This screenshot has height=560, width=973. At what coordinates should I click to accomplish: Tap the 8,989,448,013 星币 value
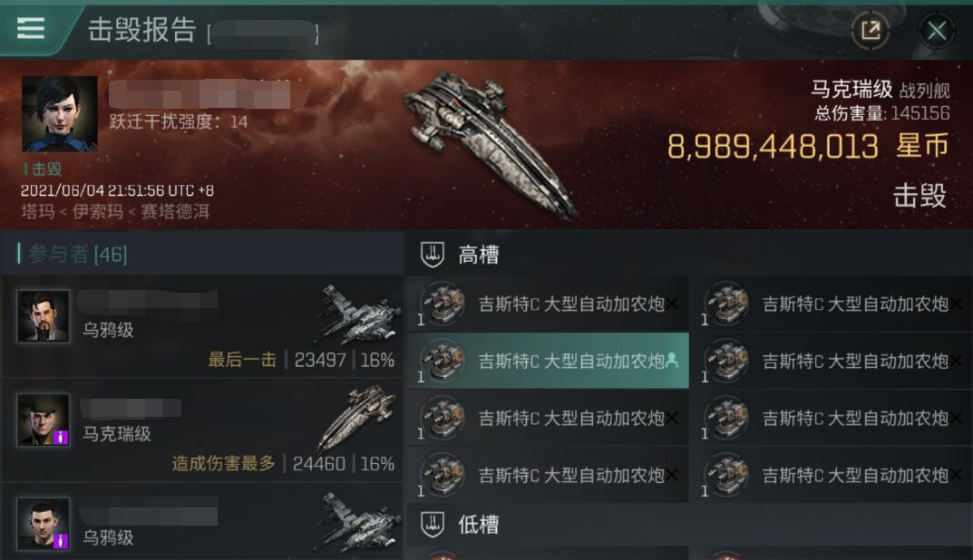808,147
